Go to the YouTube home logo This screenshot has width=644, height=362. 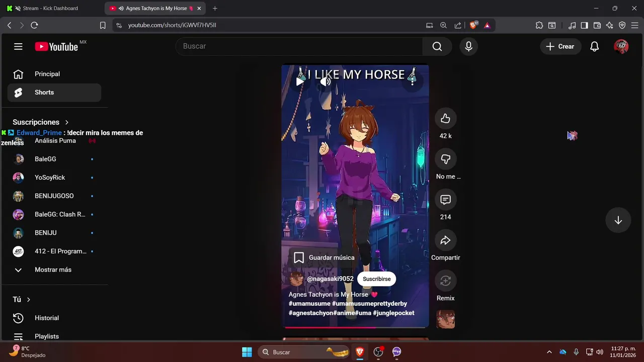tap(56, 47)
